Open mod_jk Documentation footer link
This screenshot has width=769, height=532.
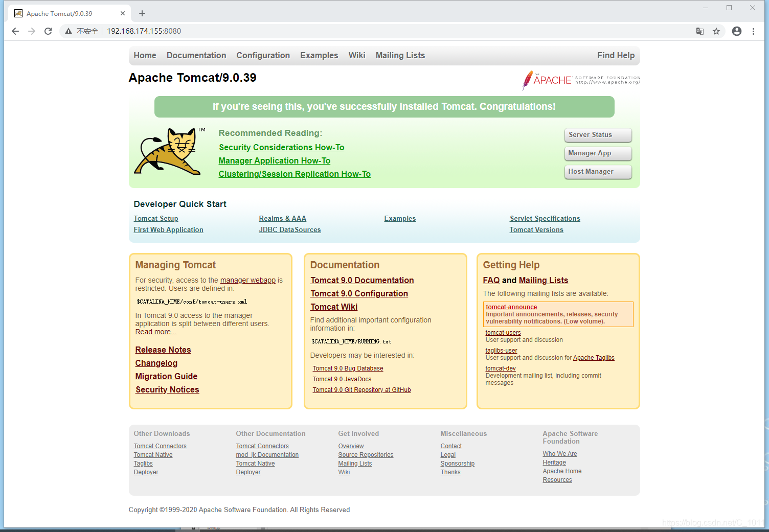click(x=267, y=455)
